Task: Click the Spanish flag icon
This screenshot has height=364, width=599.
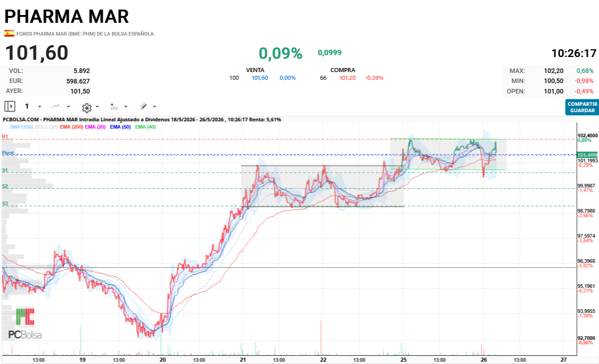Action: tap(9, 33)
